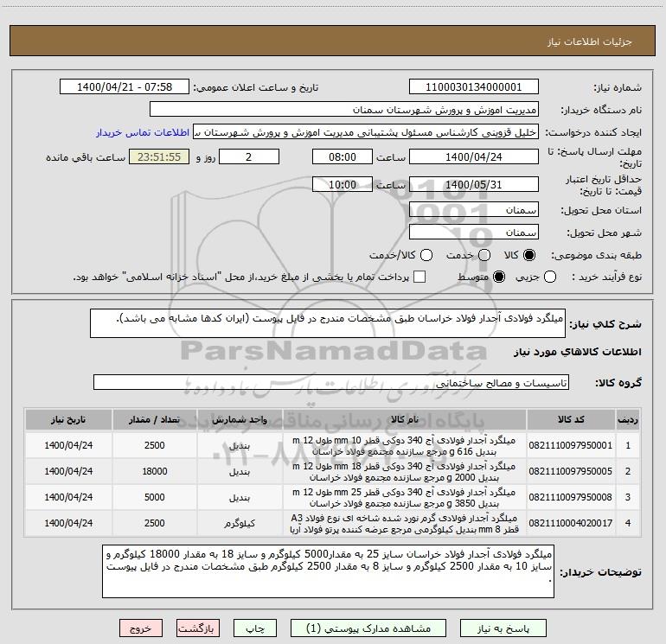Select the کالا/خدمت radio button
The width and height of the screenshot is (666, 644).
(x=426, y=255)
